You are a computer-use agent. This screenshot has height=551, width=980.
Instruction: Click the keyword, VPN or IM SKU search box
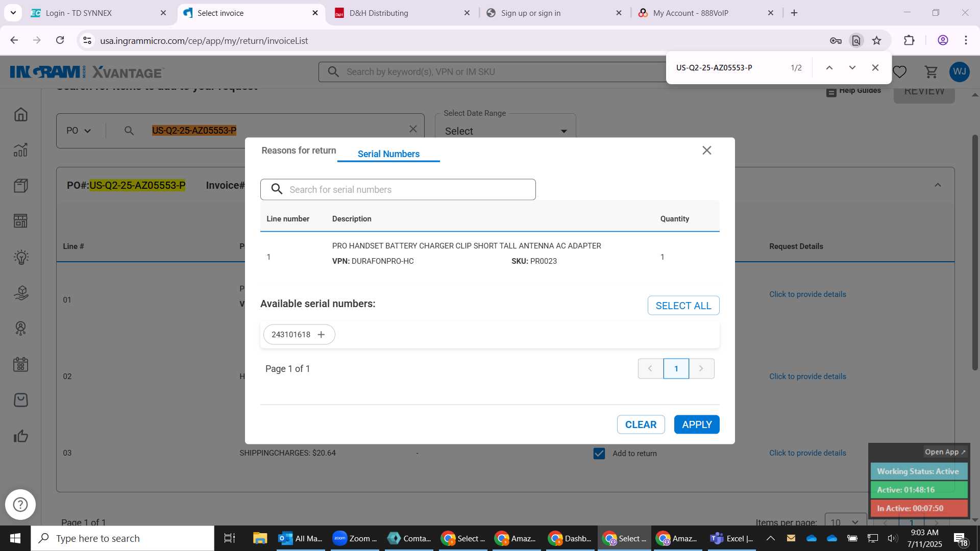tap(493, 72)
